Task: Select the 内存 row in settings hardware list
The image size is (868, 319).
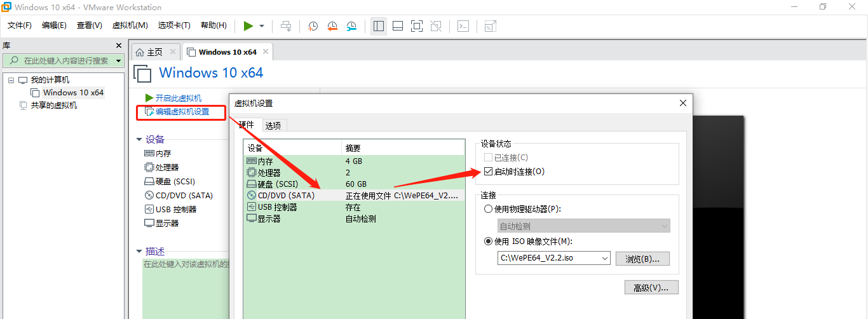Action: pos(354,161)
